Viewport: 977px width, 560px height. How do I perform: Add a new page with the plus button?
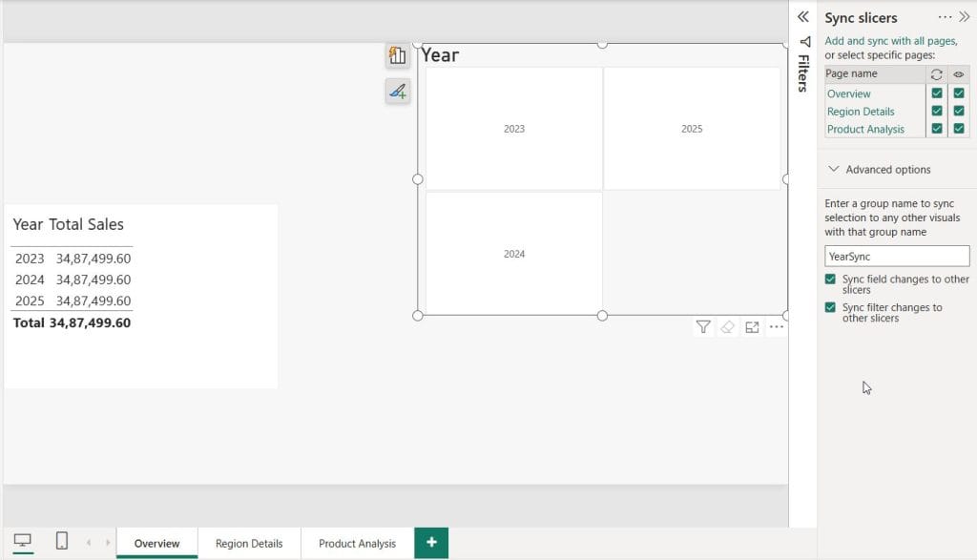click(x=431, y=543)
